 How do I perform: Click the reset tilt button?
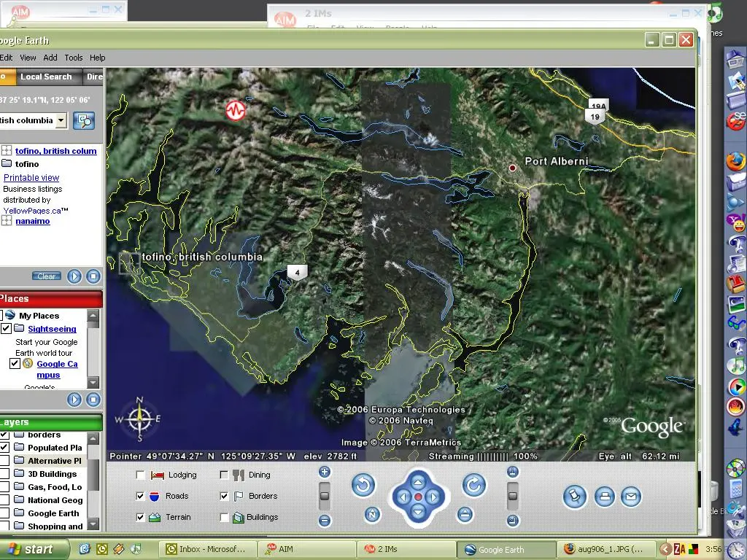point(465,514)
